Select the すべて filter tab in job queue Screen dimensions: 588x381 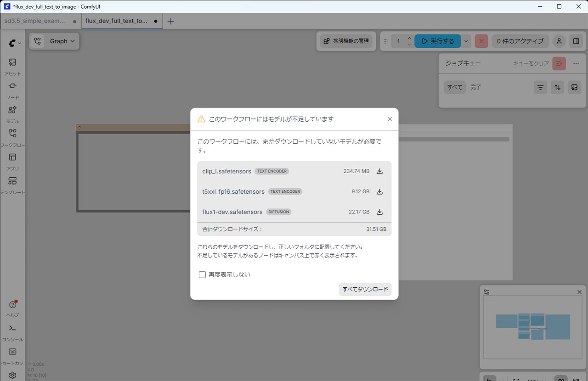point(455,87)
